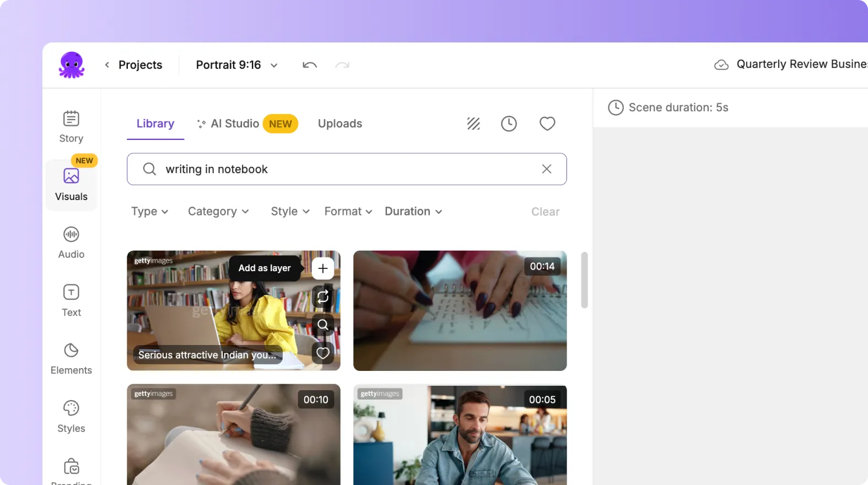
Task: Open the Portrait 9:16 aspect ratio dropdown
Action: click(x=236, y=65)
